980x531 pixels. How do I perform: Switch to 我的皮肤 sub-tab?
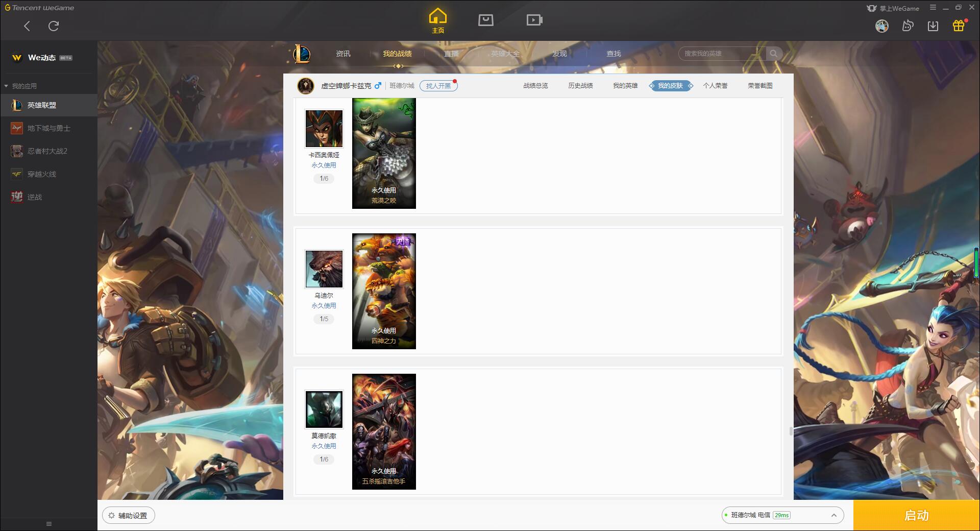tap(671, 86)
